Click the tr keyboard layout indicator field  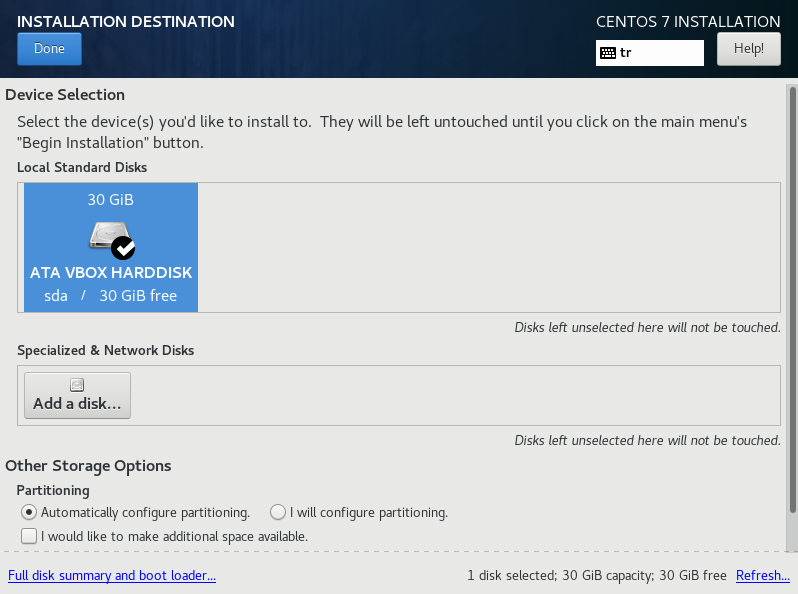click(x=650, y=53)
